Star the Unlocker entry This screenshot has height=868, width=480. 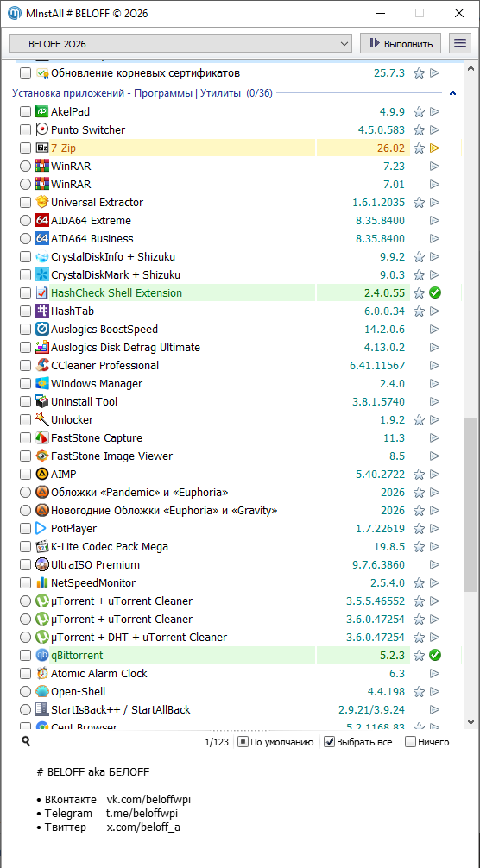coord(419,419)
